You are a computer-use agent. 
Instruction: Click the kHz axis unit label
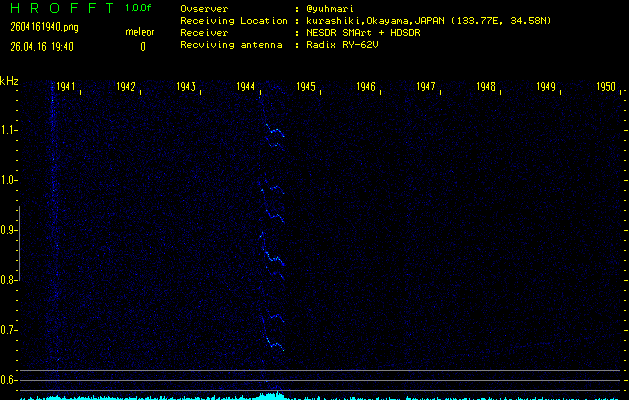[9, 80]
